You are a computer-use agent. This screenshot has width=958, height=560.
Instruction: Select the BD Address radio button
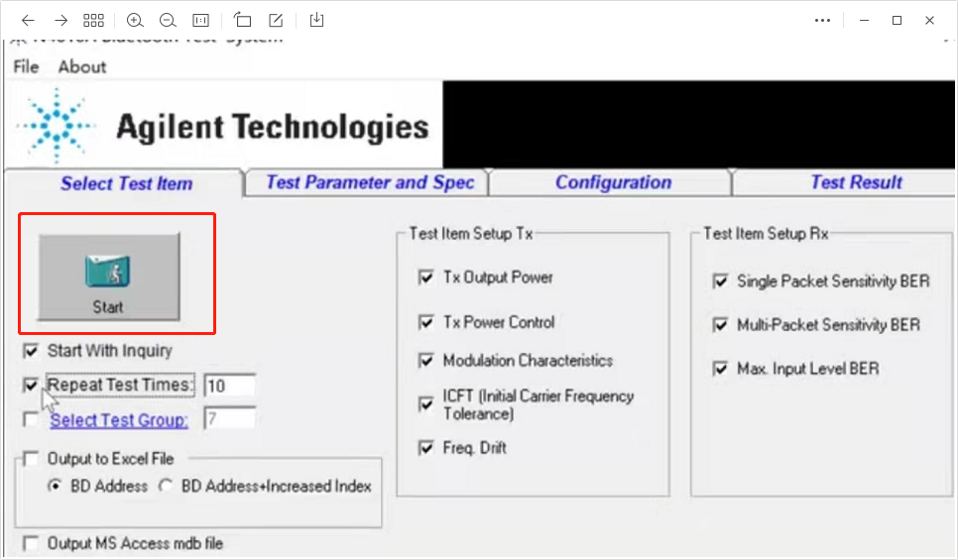(55, 486)
